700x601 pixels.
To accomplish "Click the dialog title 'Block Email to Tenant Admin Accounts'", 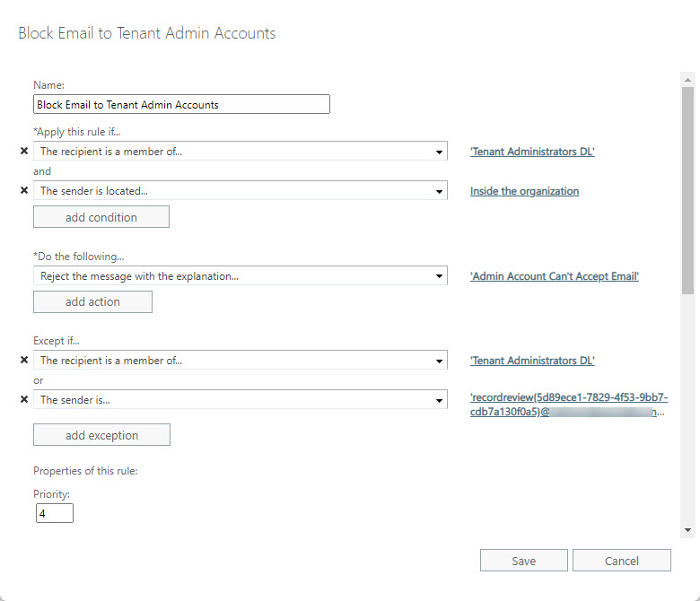I will click(147, 33).
